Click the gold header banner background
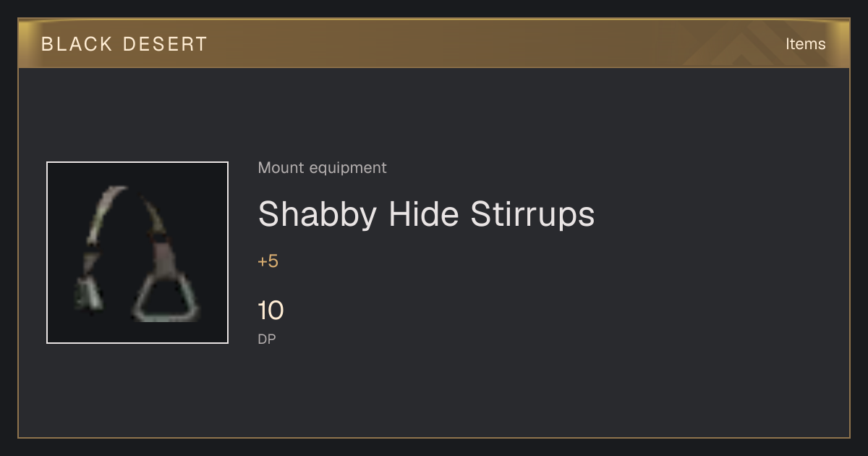Screen dimensions: 868x456 pos(434,43)
